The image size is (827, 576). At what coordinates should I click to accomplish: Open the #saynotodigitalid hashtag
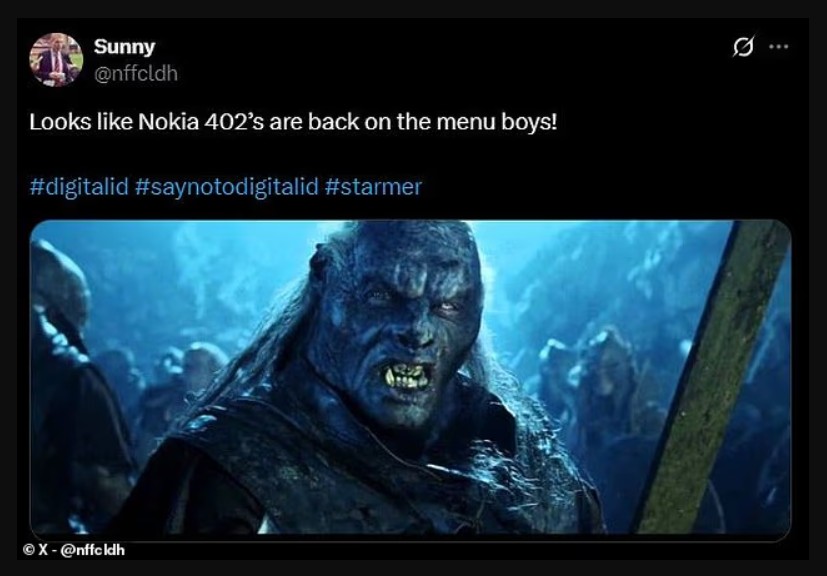pyautogui.click(x=227, y=187)
